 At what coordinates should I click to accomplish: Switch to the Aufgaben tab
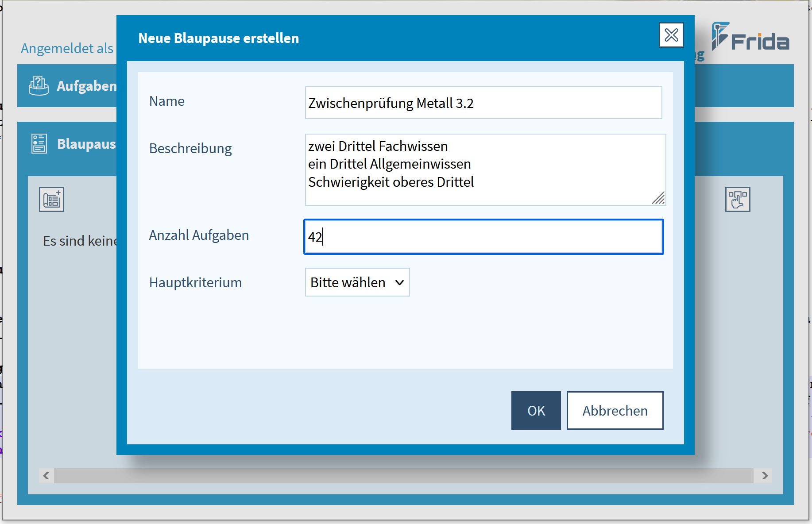[86, 86]
